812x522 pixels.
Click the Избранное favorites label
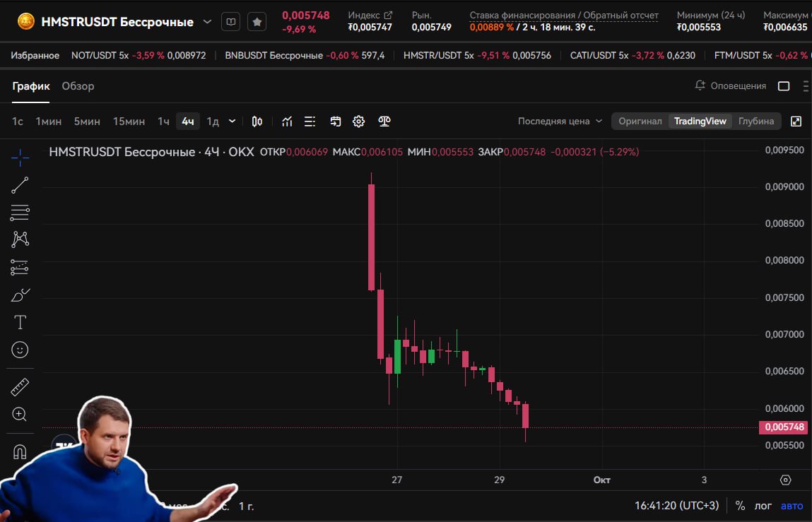click(35, 55)
